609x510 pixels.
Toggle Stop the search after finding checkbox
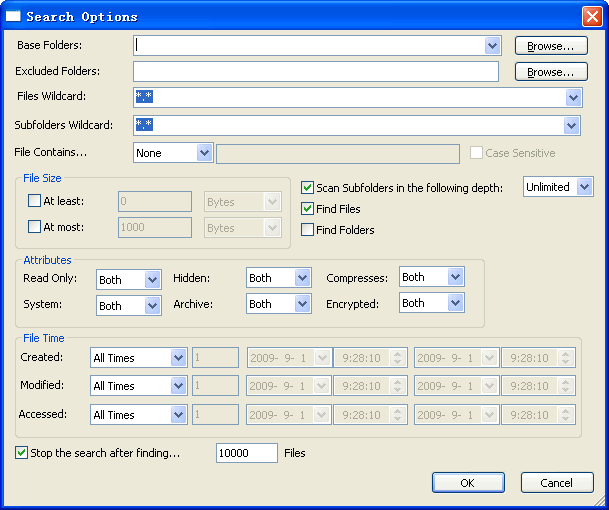click(22, 453)
